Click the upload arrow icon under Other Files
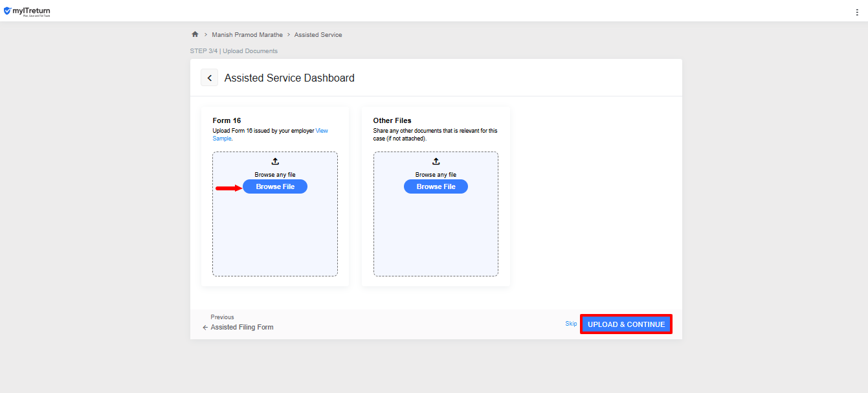The image size is (868, 393). tap(436, 161)
